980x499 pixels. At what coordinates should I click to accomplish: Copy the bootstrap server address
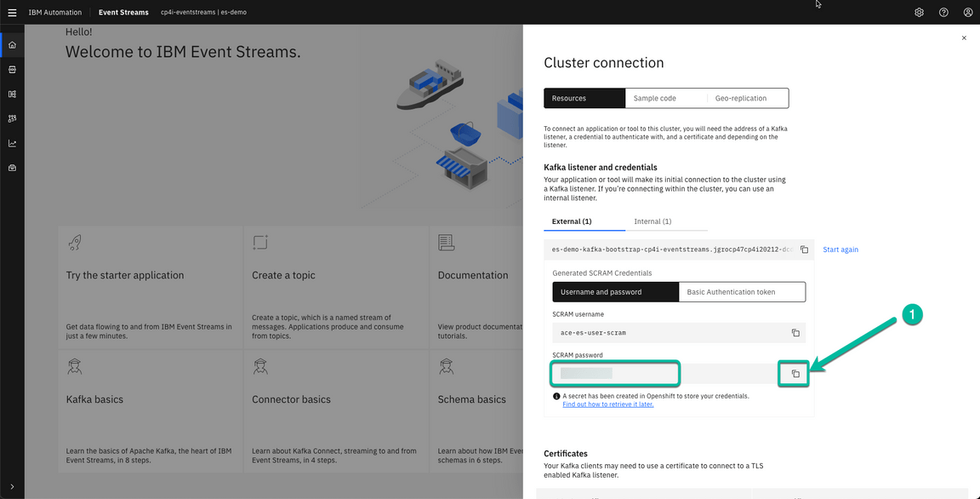click(x=804, y=249)
